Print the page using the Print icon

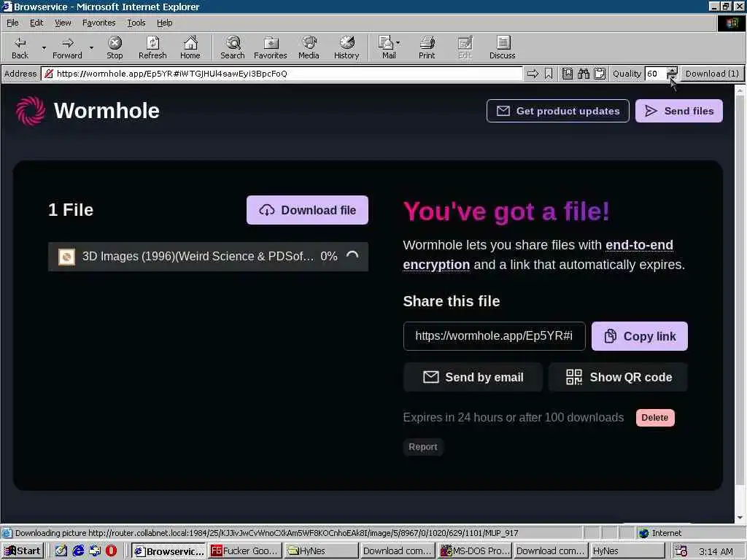tap(427, 47)
